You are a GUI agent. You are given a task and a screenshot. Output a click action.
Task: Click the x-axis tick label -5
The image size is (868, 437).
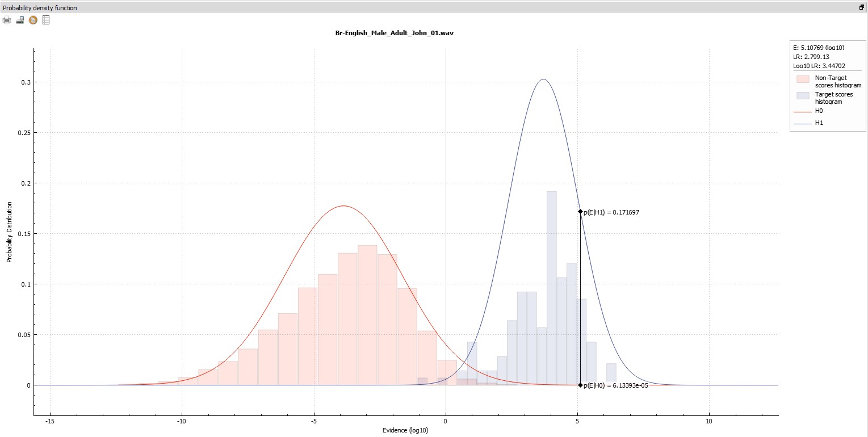pos(313,422)
